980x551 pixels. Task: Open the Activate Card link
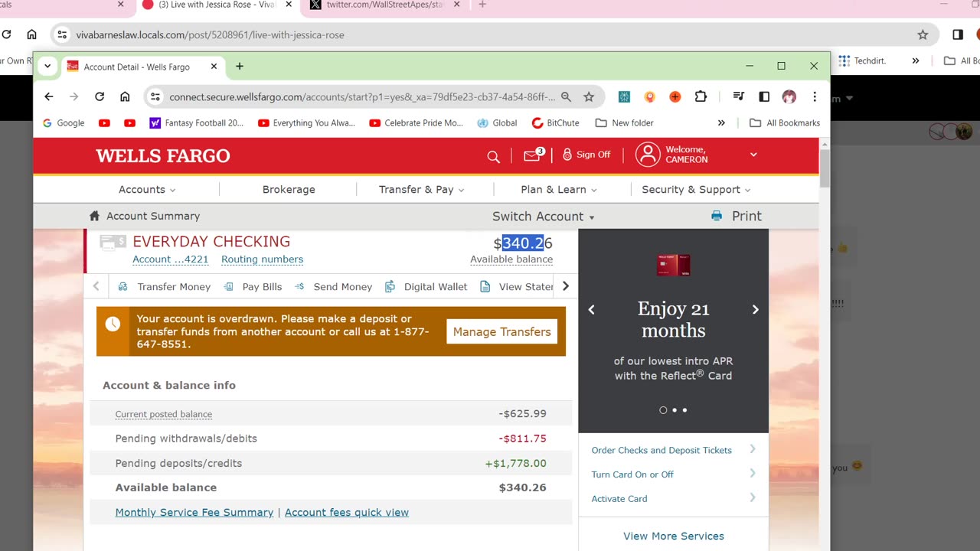[x=619, y=499]
